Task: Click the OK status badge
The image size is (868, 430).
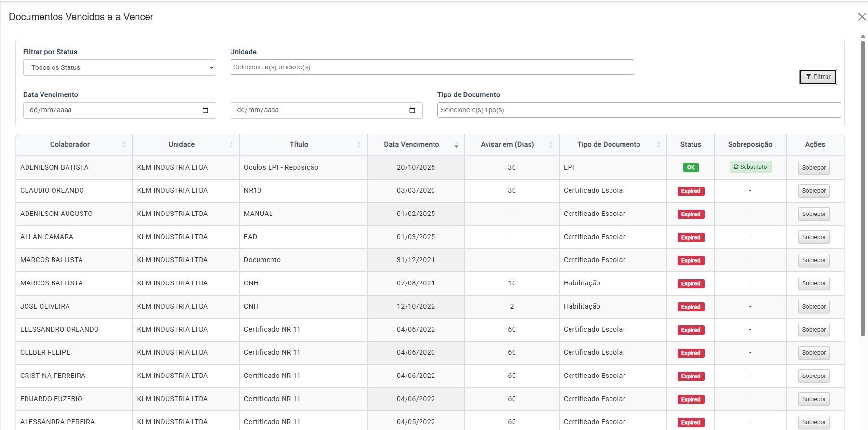Action: tap(691, 168)
